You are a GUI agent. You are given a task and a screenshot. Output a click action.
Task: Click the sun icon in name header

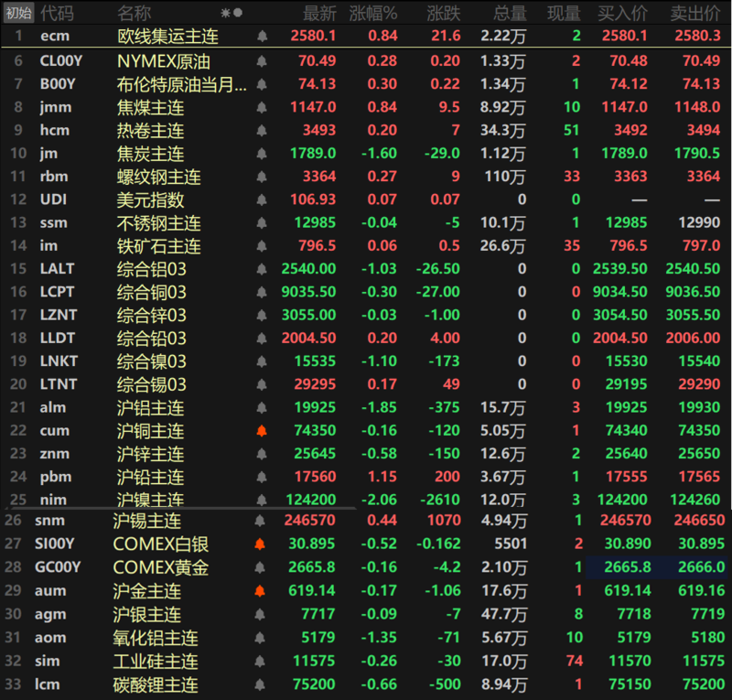coord(225,13)
